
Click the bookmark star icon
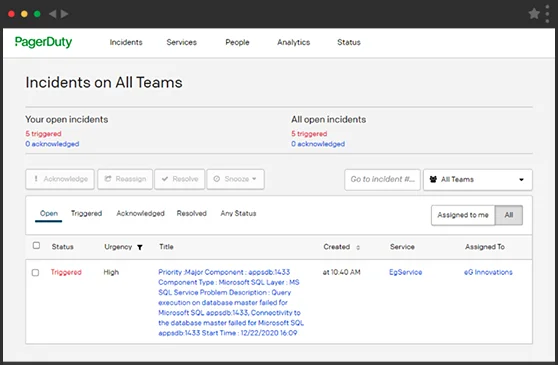click(x=534, y=14)
